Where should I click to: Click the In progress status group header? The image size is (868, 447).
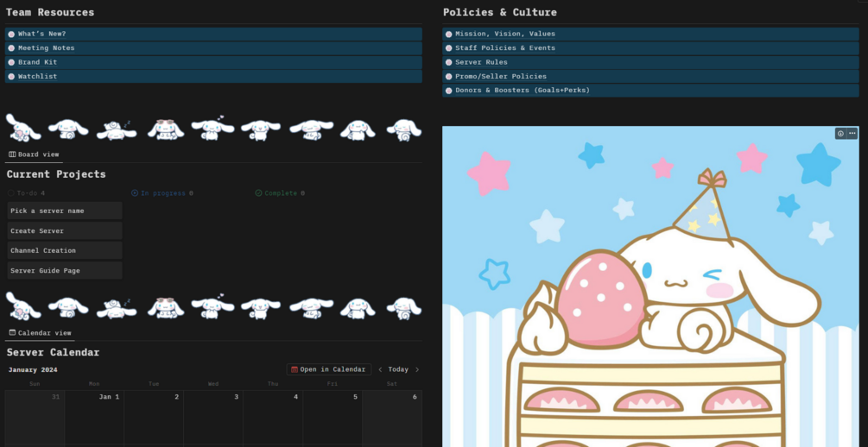[162, 193]
